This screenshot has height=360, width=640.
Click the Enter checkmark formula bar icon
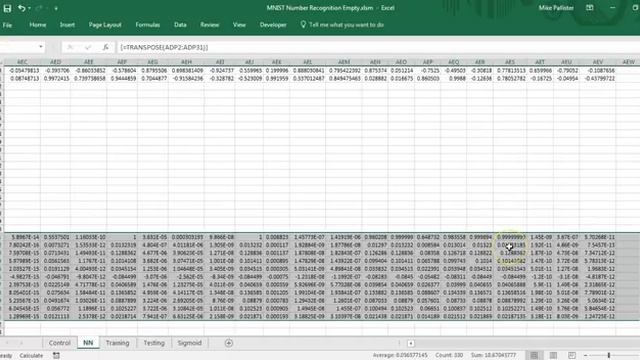[x=88, y=47]
